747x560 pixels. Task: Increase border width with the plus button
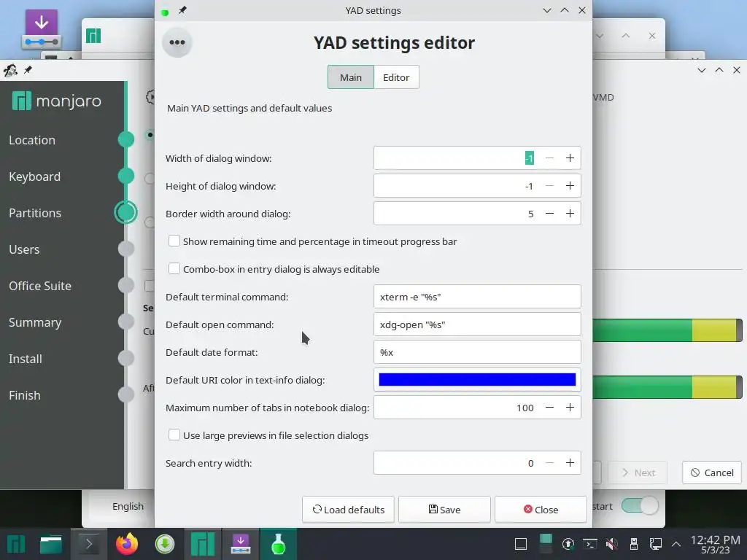570,214
